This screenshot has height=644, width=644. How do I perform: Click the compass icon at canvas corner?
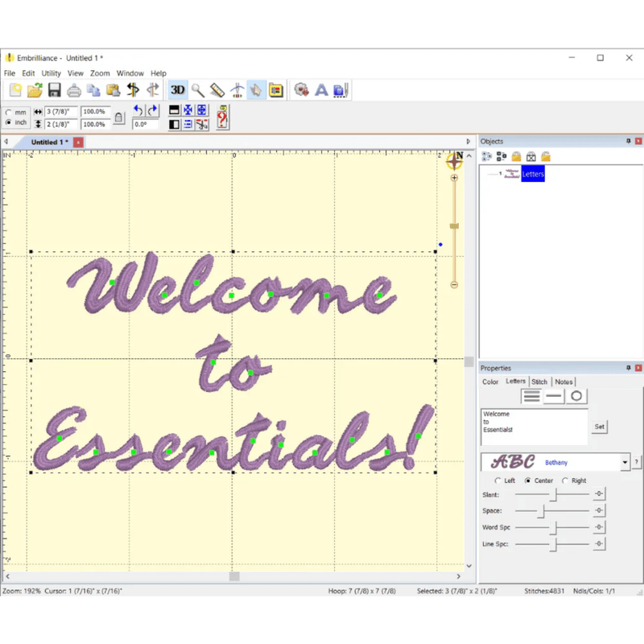click(x=455, y=161)
